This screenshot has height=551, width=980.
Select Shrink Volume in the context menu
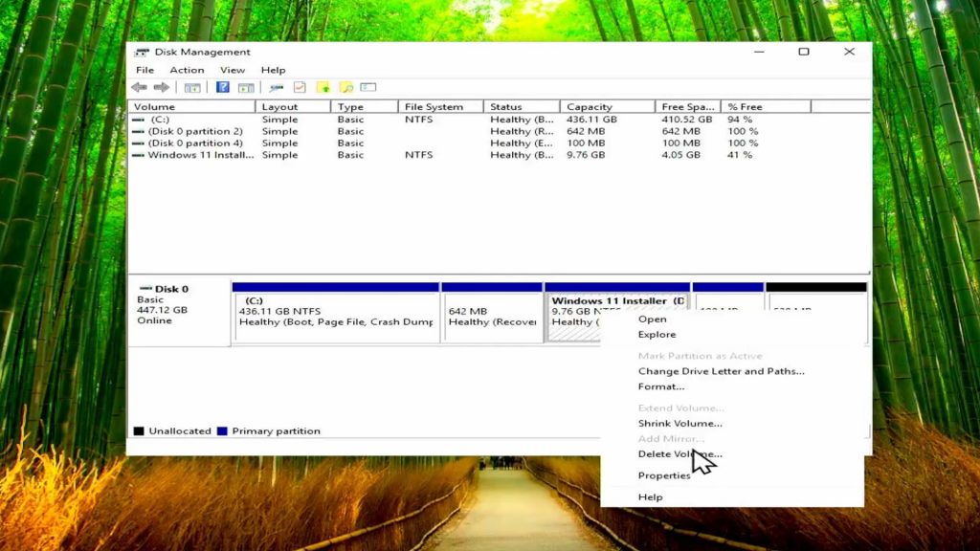coord(680,423)
